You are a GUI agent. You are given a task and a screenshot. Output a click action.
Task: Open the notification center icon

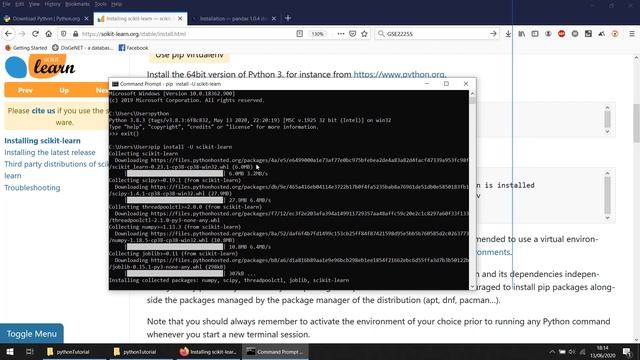coord(627,351)
